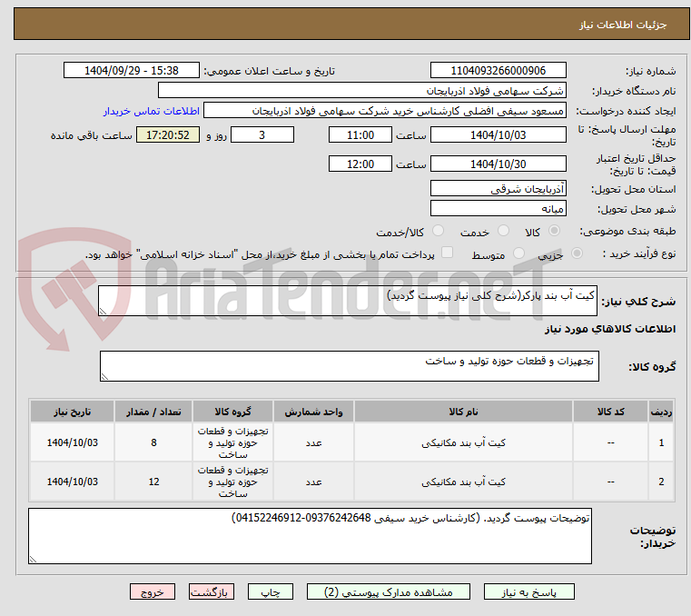The image size is (691, 616).
Task: Click کیت آب بند مکانیکی in row 1
Action: 463,442
